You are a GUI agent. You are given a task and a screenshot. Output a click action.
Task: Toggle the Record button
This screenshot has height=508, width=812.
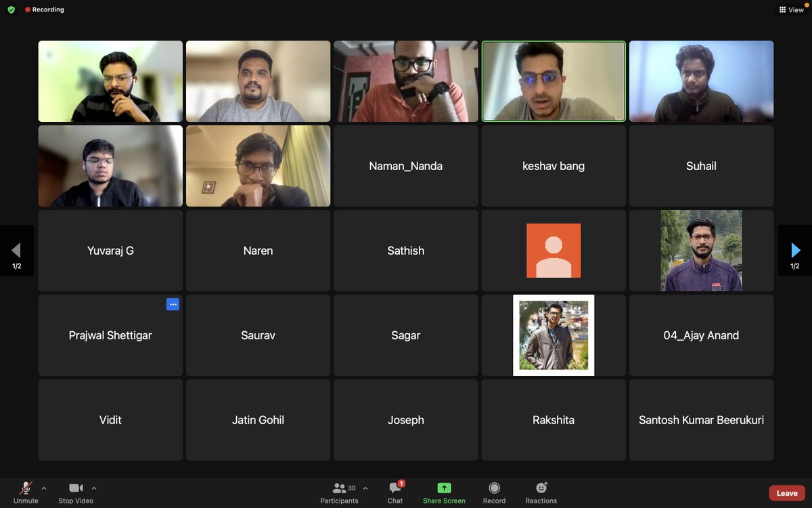click(x=494, y=492)
